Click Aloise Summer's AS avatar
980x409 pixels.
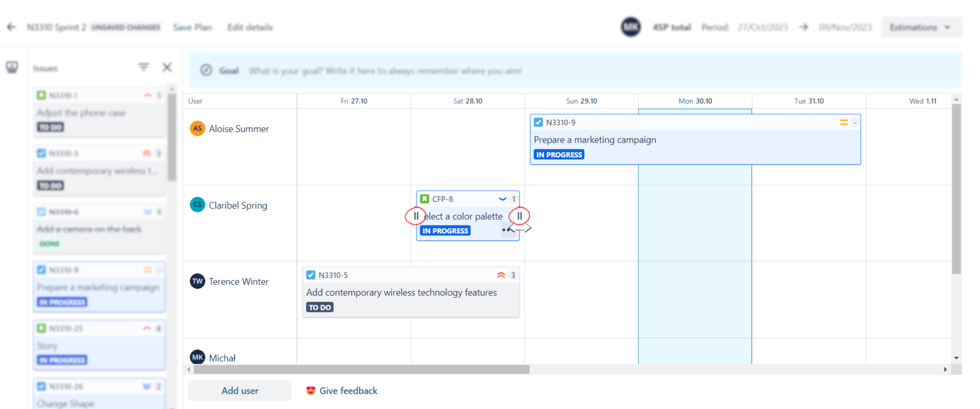click(x=198, y=128)
